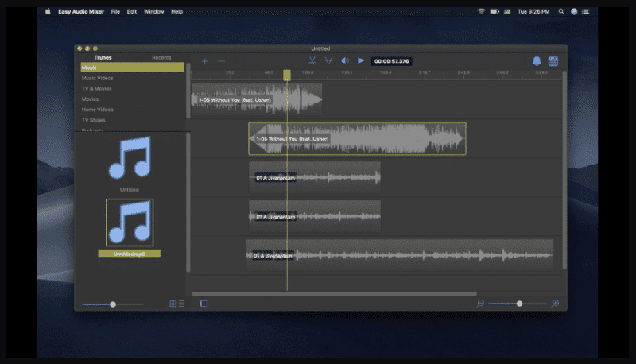This screenshot has height=364, width=636.
Task: Open the Notification Center list icon
Action: 586,11
